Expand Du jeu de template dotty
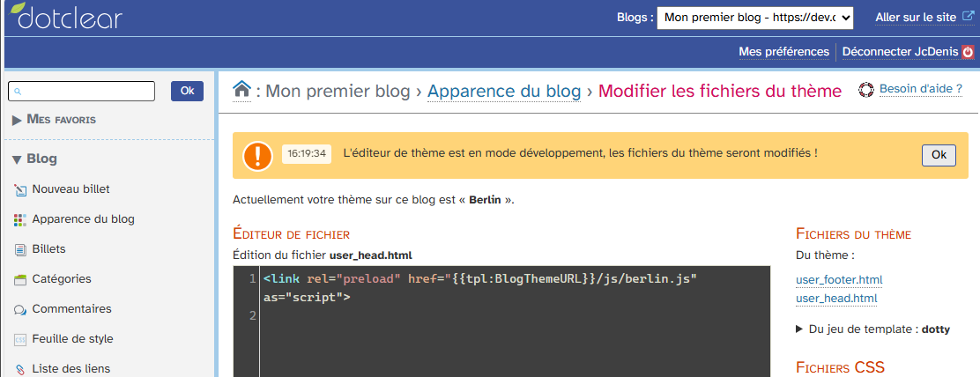Image resolution: width=980 pixels, height=377 pixels. click(873, 329)
